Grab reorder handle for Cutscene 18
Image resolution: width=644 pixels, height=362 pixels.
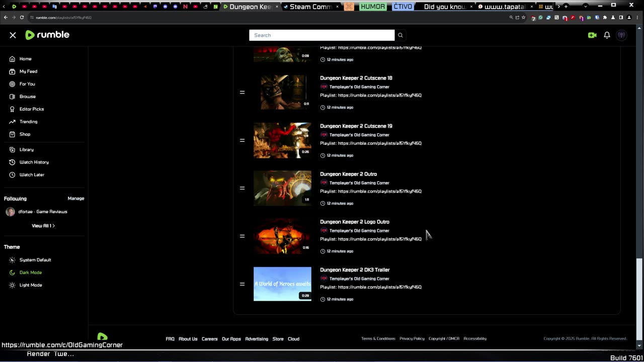[x=242, y=93]
